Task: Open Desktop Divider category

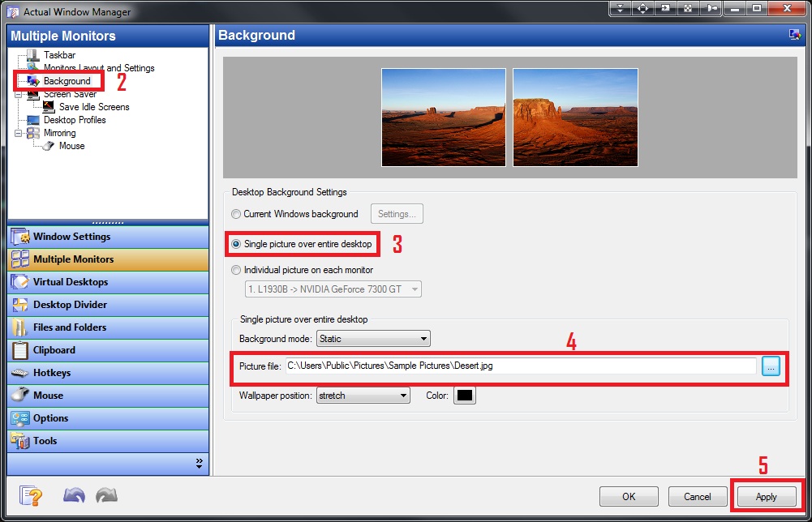Action: tap(108, 305)
